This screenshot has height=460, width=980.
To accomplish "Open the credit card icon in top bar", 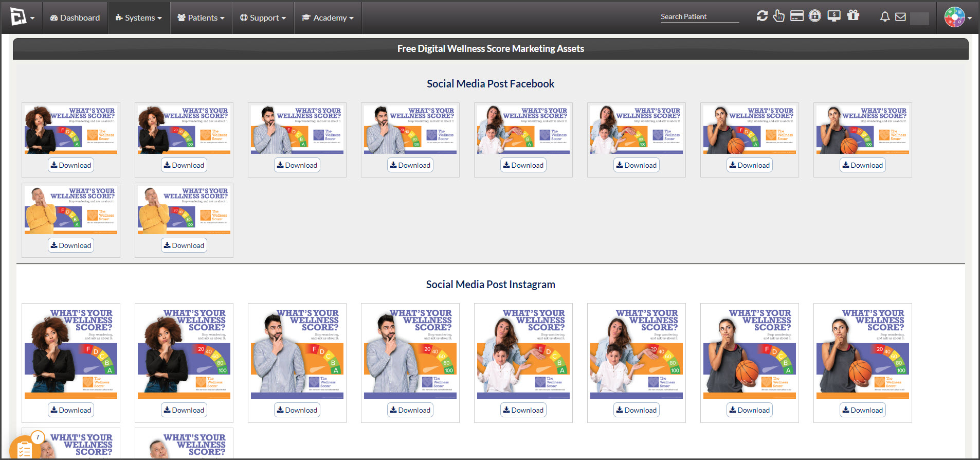I will [797, 16].
